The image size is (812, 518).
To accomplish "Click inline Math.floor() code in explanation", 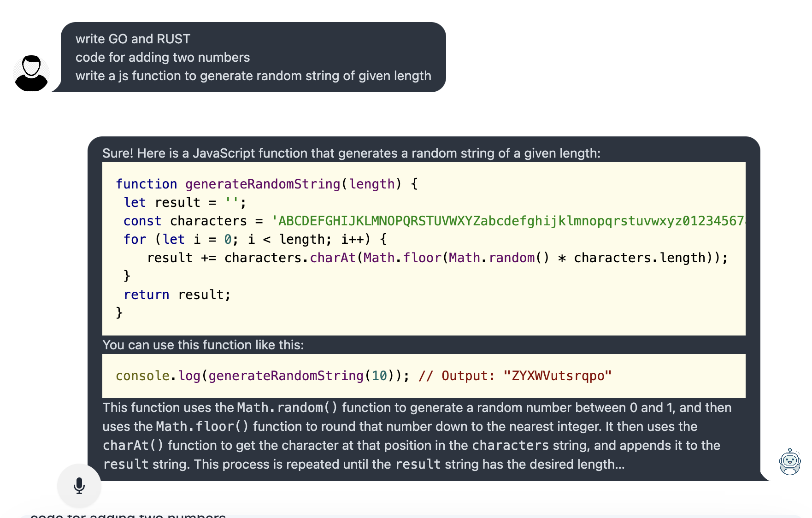I will (x=202, y=427).
